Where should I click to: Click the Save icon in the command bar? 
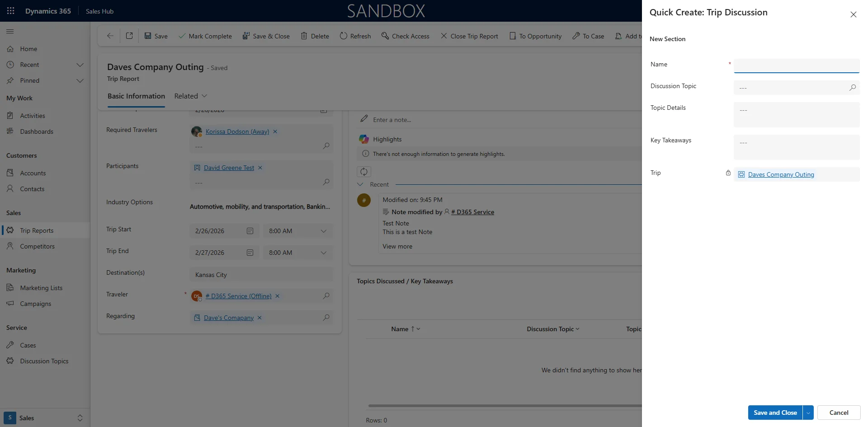click(x=156, y=36)
